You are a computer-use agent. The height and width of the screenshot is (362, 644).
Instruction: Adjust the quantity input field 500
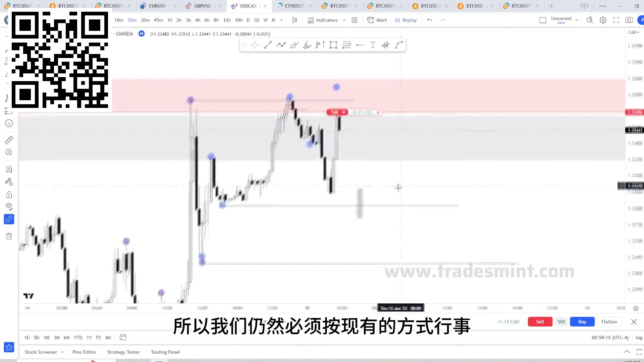pyautogui.click(x=561, y=321)
